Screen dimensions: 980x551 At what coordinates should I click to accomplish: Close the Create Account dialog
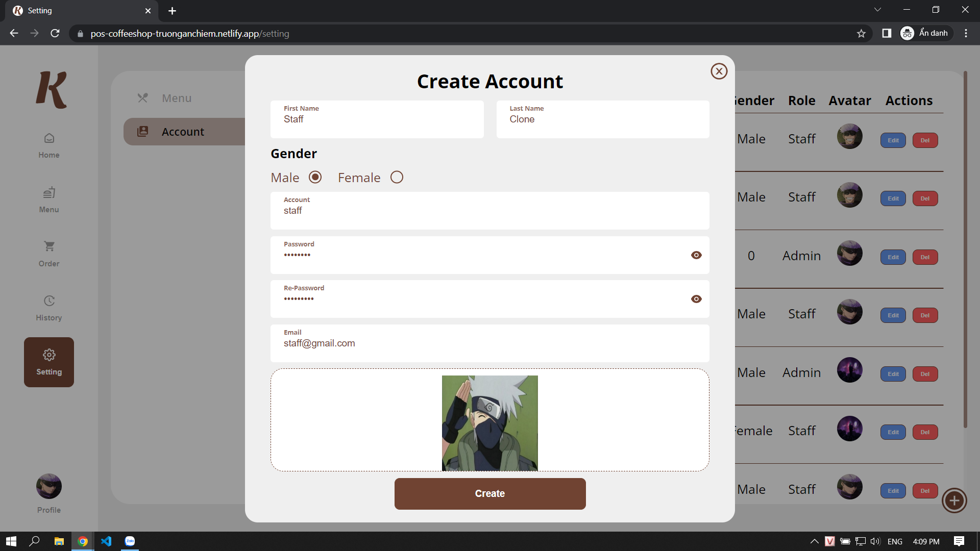[x=719, y=71]
